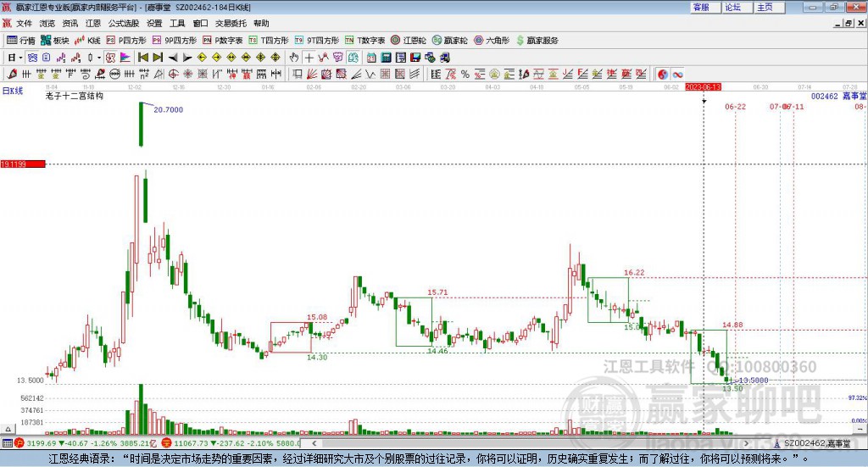Image resolution: width=868 pixels, height=467 pixels.
Task: Jump to first bar icon
Action: click(142, 58)
